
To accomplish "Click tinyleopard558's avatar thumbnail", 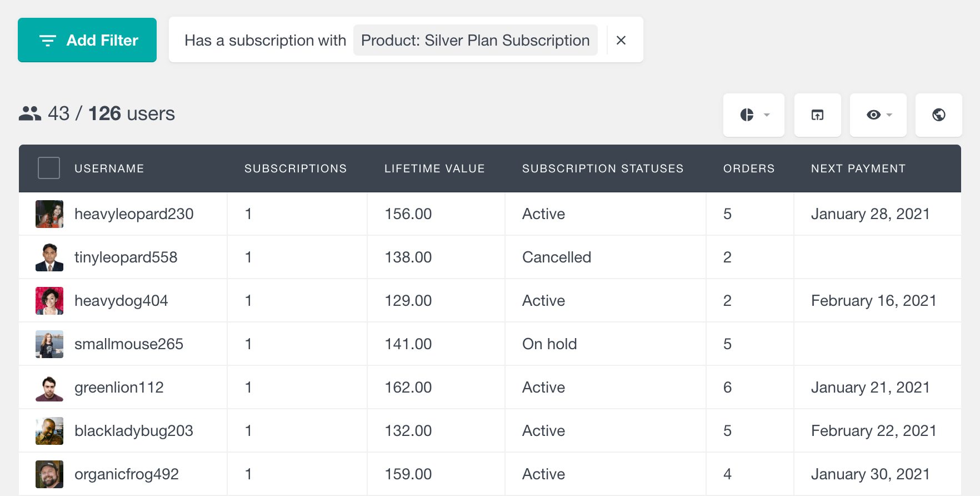I will tap(49, 257).
